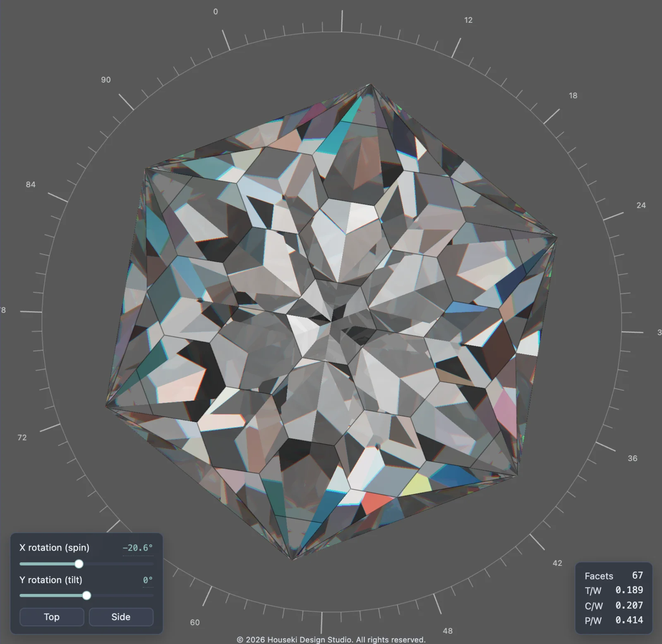
Task: Click the P/W value 0.414
Action: (629, 620)
